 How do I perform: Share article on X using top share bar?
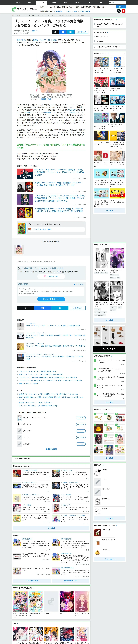pyautogui.click(x=55, y=32)
